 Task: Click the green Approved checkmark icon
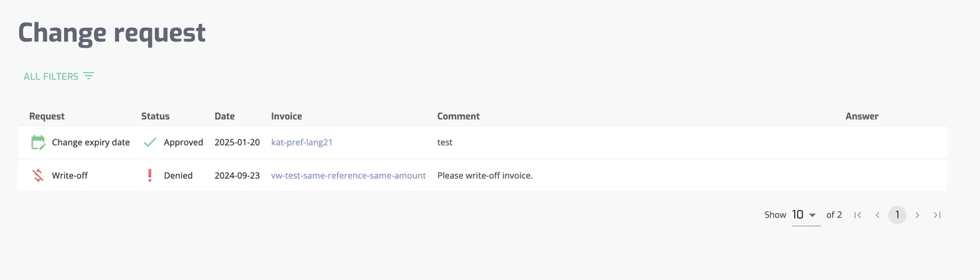pos(150,143)
